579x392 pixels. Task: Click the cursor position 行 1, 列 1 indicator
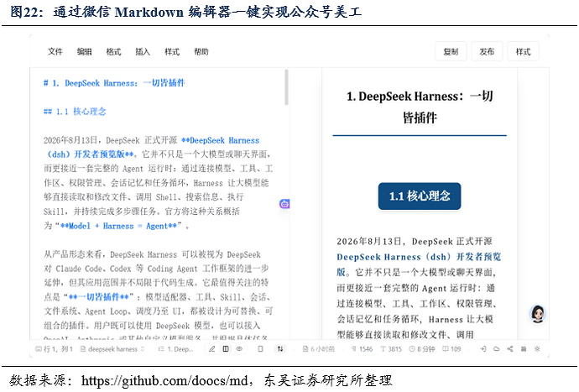point(54,349)
